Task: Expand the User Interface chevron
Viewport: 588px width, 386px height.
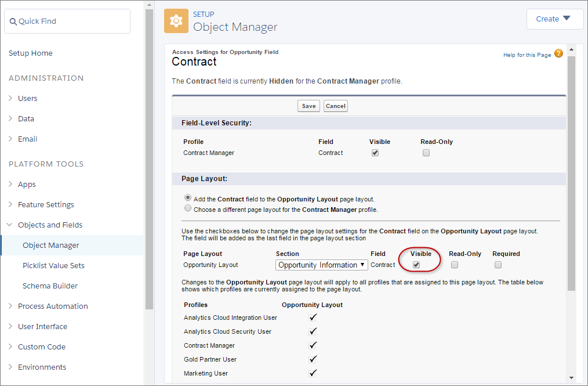Action: 10,326
